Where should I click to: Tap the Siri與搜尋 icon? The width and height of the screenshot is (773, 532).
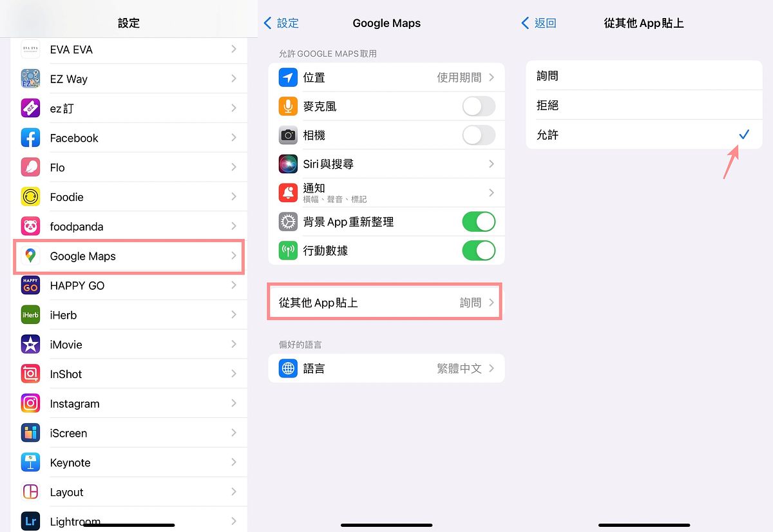(288, 164)
